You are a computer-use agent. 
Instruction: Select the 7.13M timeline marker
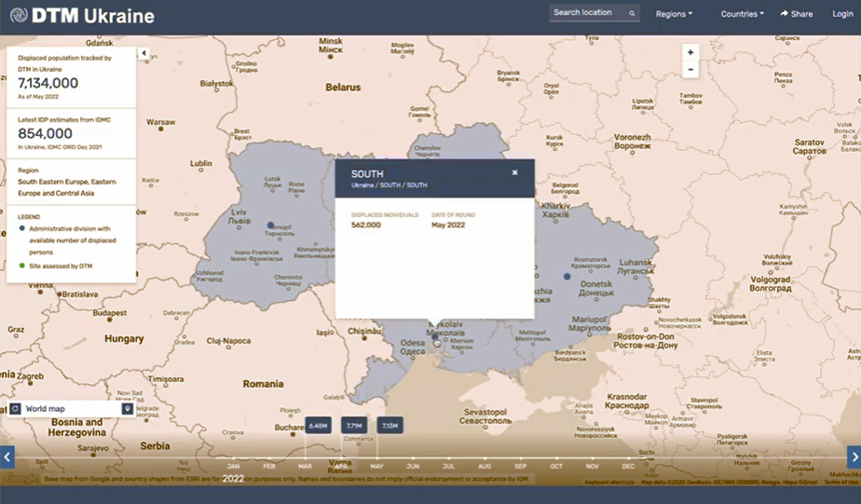click(x=389, y=426)
